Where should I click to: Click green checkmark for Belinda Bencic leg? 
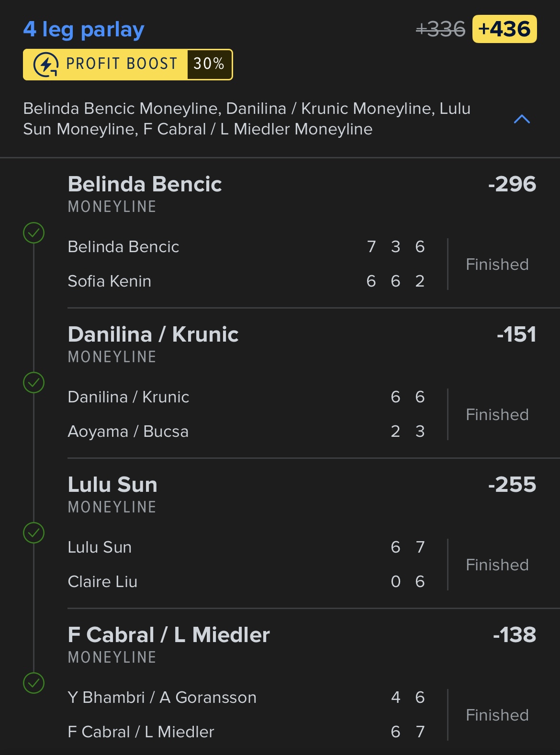pyautogui.click(x=34, y=233)
